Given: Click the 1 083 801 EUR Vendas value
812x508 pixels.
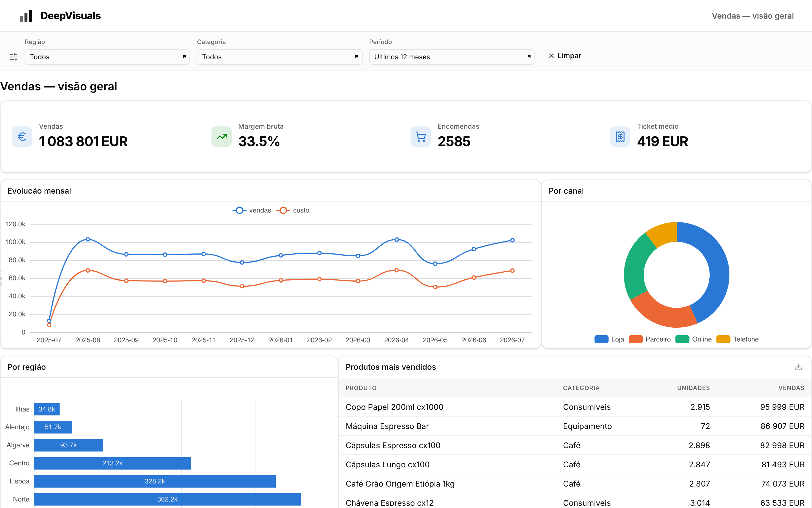Looking at the screenshot, I should click(83, 141).
